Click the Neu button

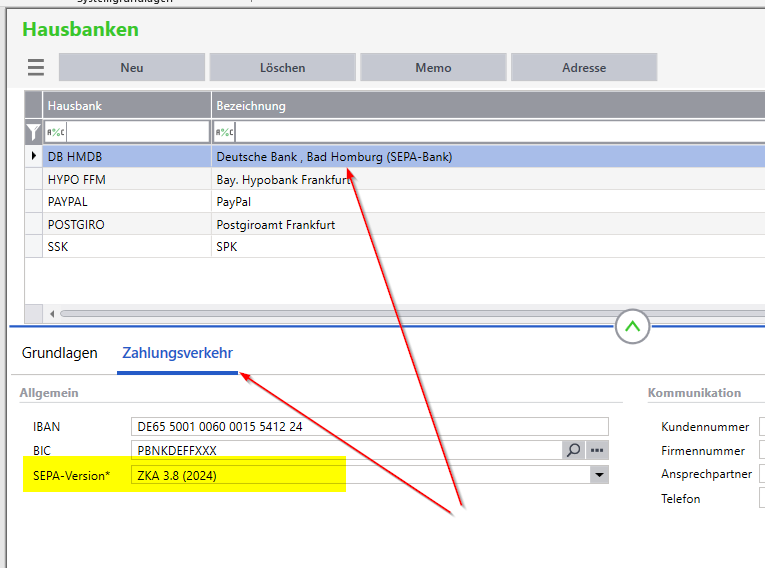(132, 67)
